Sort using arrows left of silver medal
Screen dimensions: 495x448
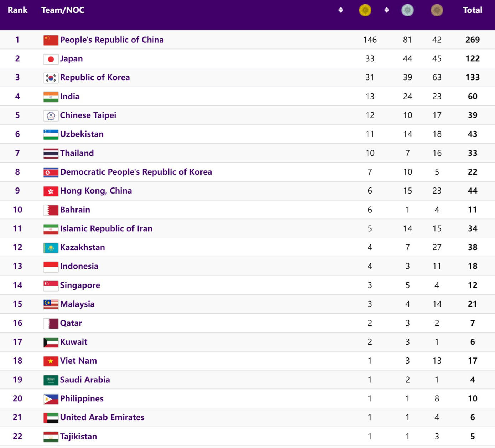pos(386,10)
